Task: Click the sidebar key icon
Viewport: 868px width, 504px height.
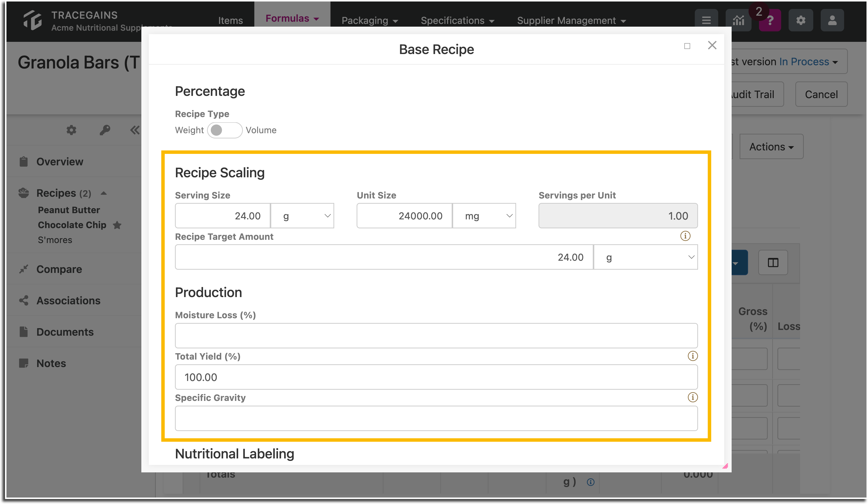Action: click(105, 130)
